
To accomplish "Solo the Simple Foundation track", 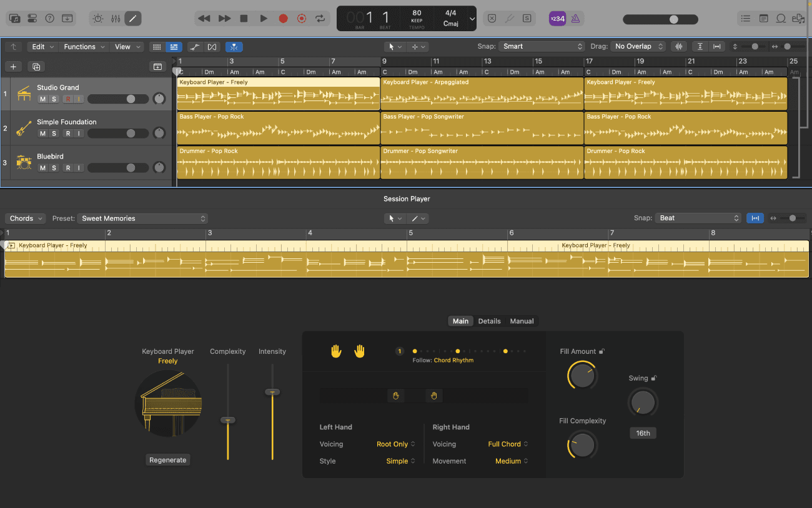I will [54, 134].
